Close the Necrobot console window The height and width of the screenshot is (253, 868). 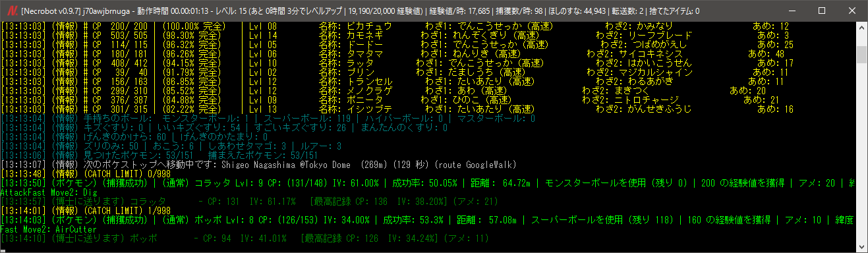pos(852,11)
